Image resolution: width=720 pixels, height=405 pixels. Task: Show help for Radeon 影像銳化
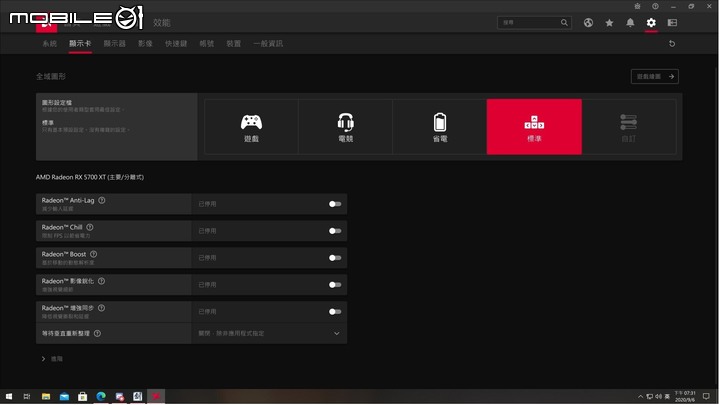[101, 281]
